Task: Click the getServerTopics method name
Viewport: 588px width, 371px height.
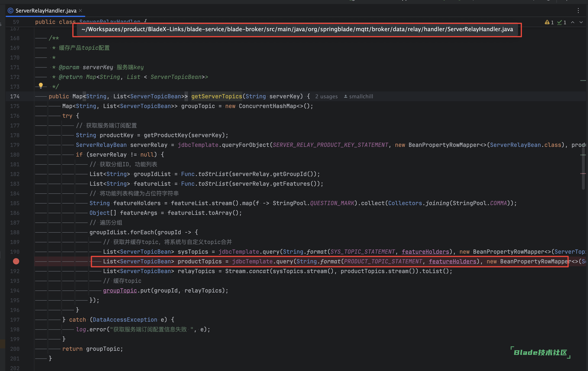Action: (x=217, y=96)
